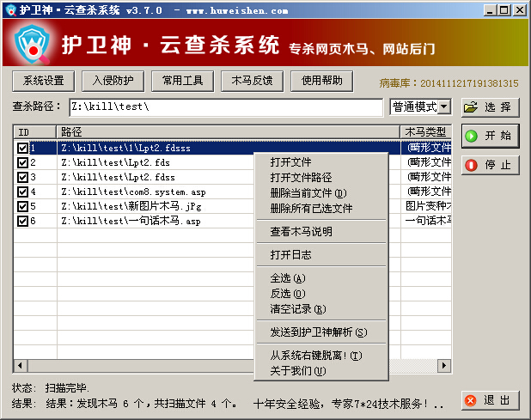Screen dimensions: 531x420
Task: Click the left arrow of horizontal scrollbar
Action: 21,366
